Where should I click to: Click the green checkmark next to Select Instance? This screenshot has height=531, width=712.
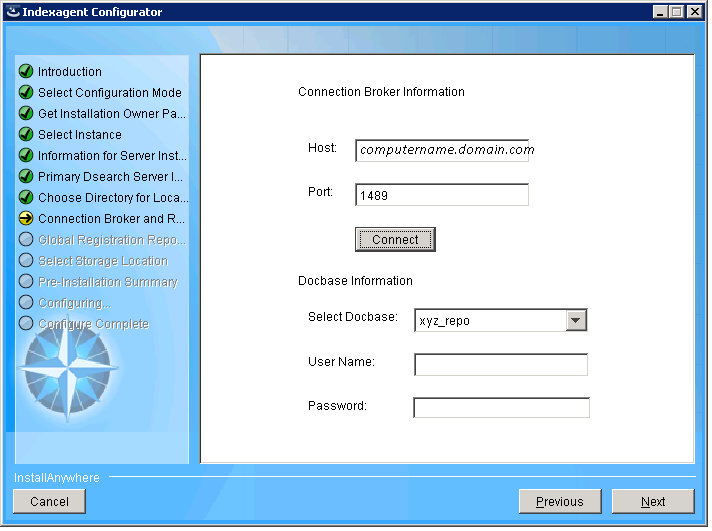click(x=26, y=134)
